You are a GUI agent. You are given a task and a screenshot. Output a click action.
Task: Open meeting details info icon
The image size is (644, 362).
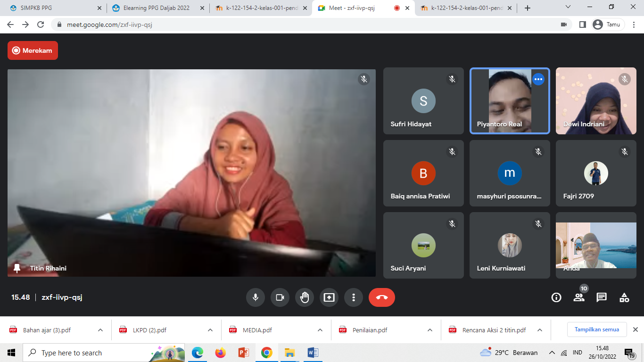[x=556, y=297]
